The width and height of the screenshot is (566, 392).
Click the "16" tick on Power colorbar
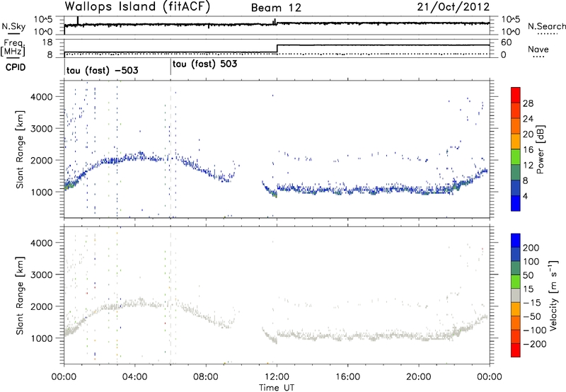pos(528,150)
